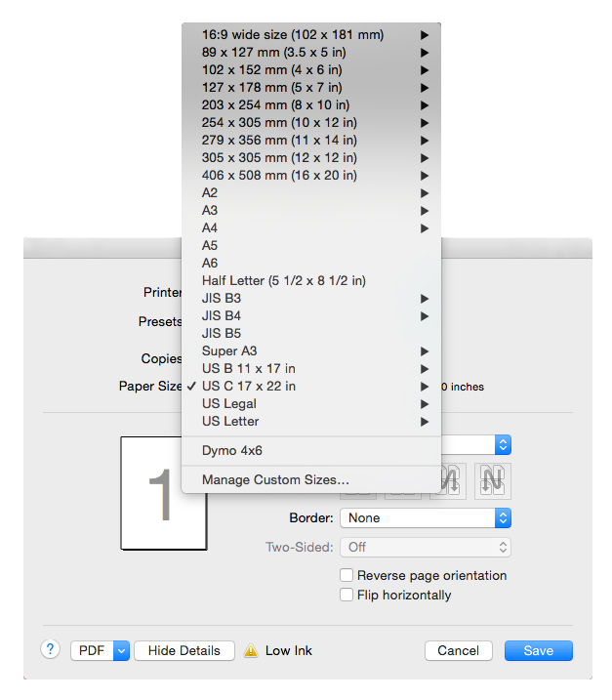This screenshot has width=612, height=700.
Task: Choose 89 x 127 mm (3.5 x 5 in)
Action: coord(311,53)
